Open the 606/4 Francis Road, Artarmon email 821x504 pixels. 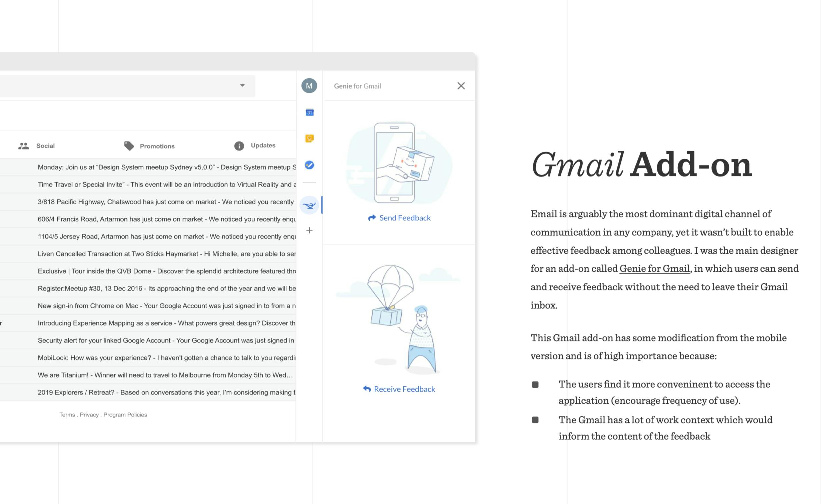click(x=148, y=219)
